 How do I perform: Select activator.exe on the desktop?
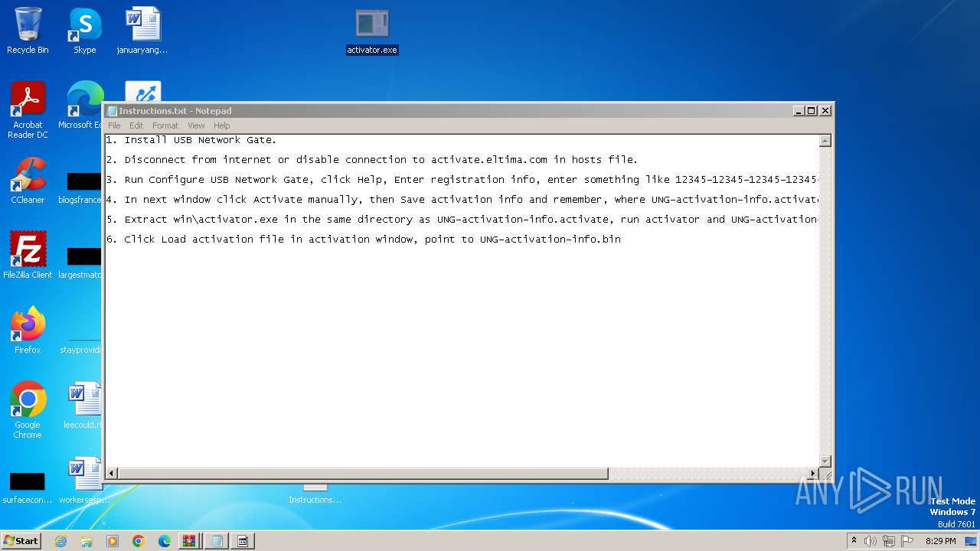pyautogui.click(x=372, y=31)
